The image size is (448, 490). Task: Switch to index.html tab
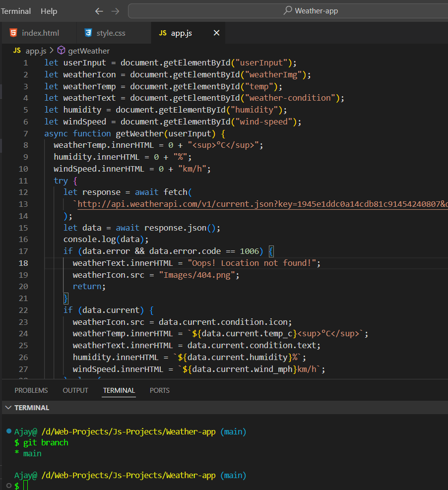(x=39, y=33)
